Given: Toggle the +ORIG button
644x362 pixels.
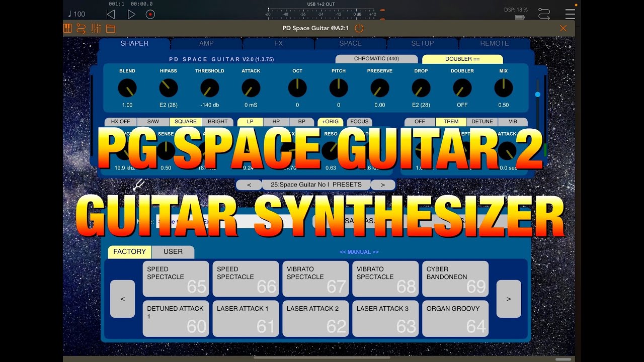Looking at the screenshot, I should 331,122.
